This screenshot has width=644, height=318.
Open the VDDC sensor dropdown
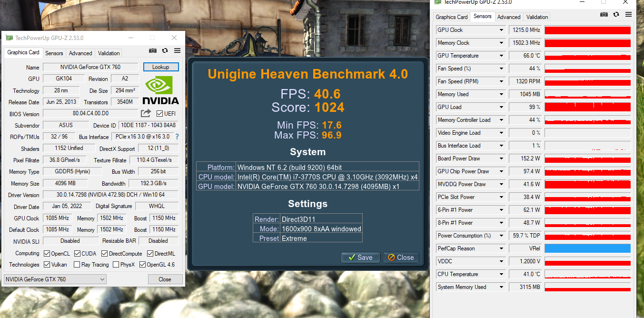click(501, 261)
